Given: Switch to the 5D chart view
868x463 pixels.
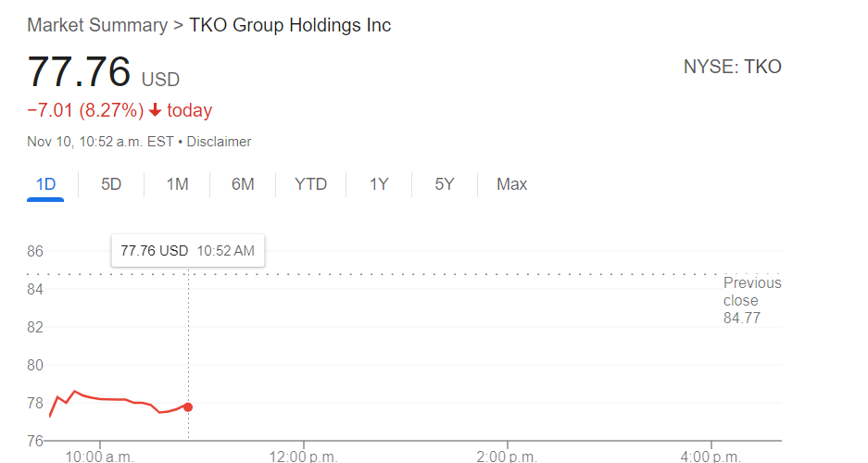Looking at the screenshot, I should coord(111,184).
